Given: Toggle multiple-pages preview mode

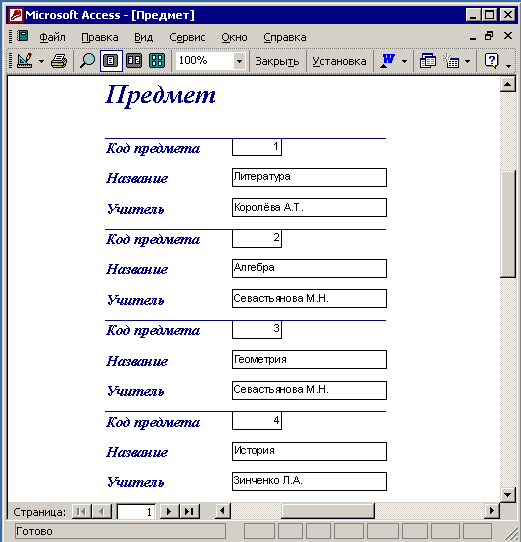Looking at the screenshot, I should tap(157, 61).
